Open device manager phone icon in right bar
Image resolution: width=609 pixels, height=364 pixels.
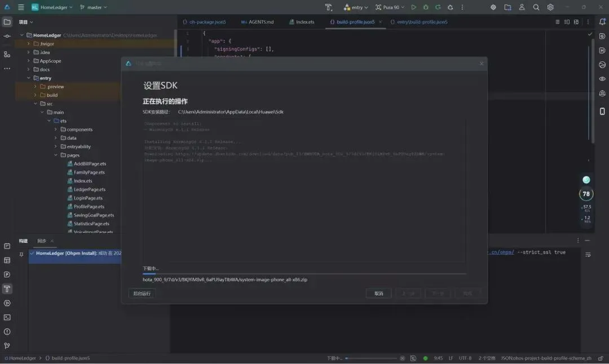pyautogui.click(x=602, y=112)
